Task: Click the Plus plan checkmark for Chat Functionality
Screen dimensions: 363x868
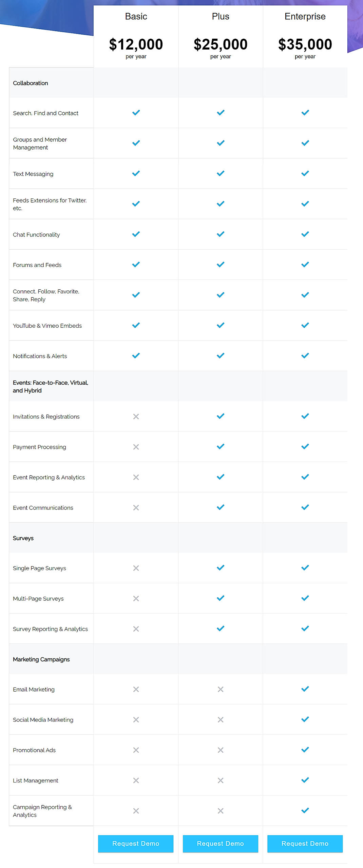Action: click(x=220, y=234)
